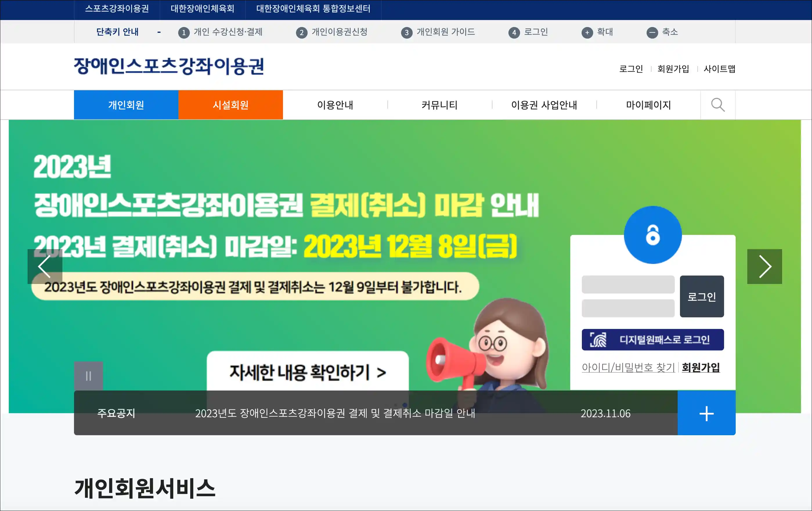The image size is (812, 511).
Task: Click the zoom-in plus icon beside 확대
Action: pyautogui.click(x=587, y=33)
